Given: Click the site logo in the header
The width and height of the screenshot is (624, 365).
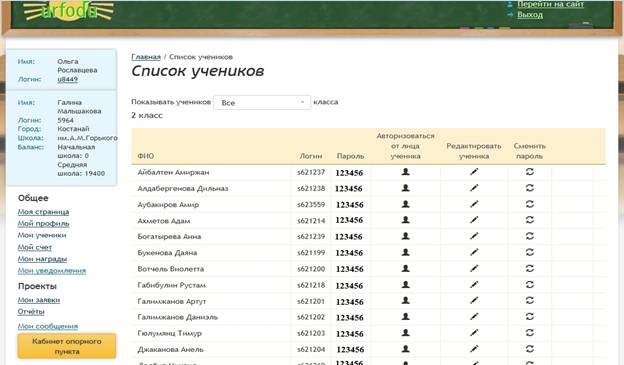Looking at the screenshot, I should point(68,10).
